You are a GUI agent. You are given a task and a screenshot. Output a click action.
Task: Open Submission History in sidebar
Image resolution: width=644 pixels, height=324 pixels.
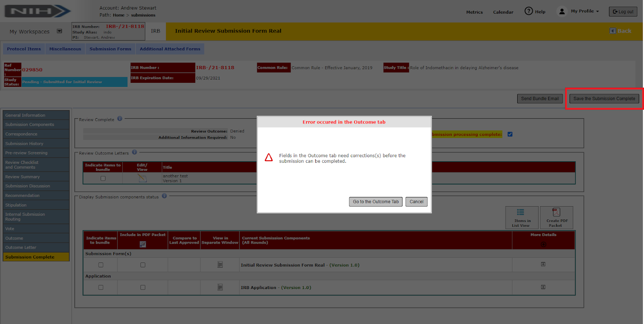click(x=36, y=144)
